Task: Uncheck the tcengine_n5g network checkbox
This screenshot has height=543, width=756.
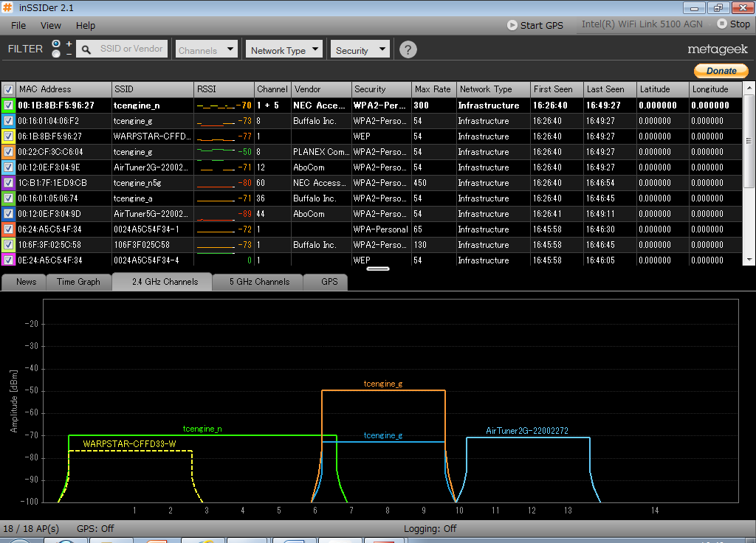Action: coord(8,183)
